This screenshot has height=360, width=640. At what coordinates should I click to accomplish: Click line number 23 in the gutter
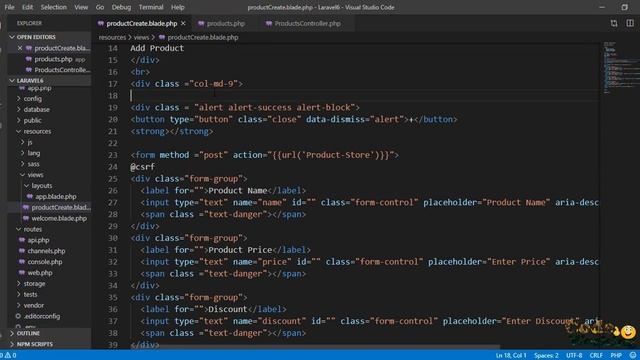tap(113, 155)
